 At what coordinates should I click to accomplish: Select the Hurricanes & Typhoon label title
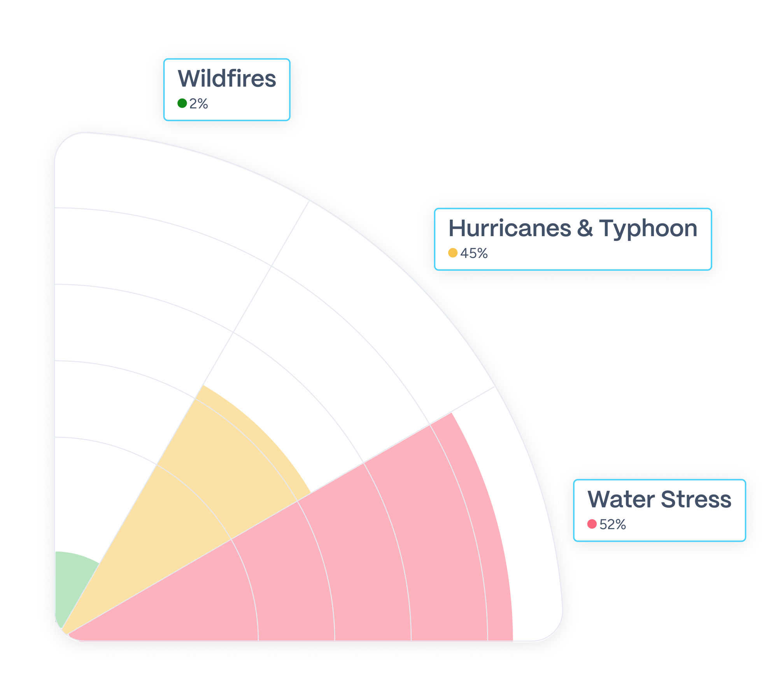[x=573, y=228]
